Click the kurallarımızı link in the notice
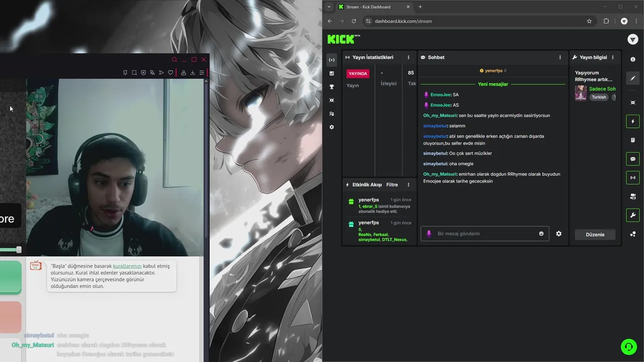This screenshot has width=644, height=362. tap(127, 266)
